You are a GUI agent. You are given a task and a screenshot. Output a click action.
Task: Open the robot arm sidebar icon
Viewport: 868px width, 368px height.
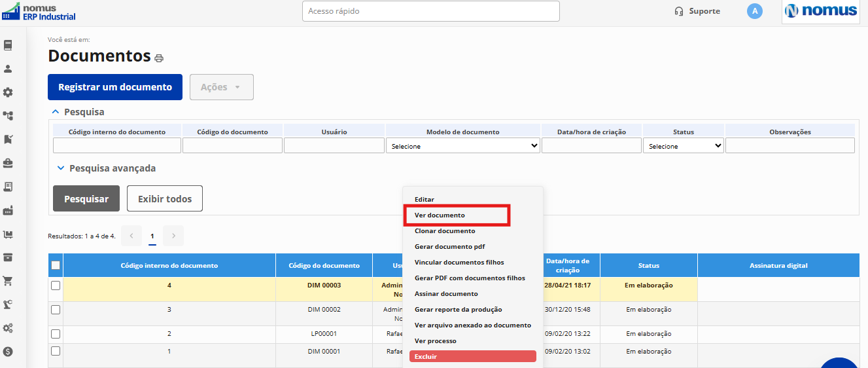[9, 304]
